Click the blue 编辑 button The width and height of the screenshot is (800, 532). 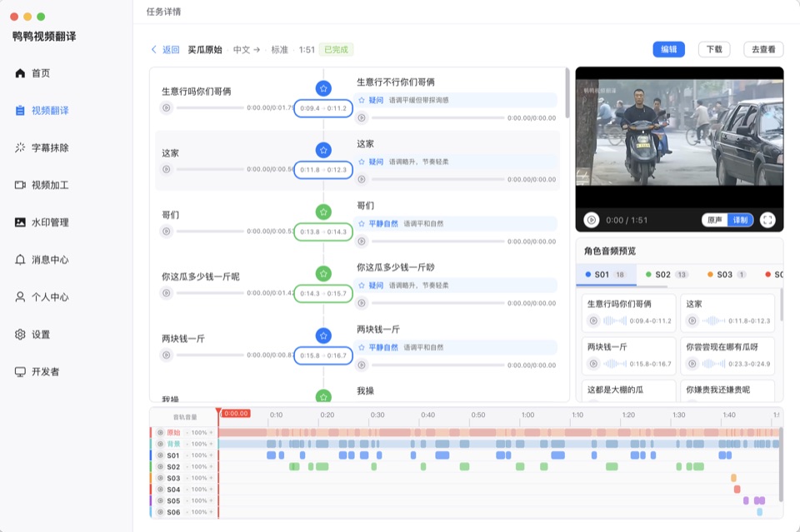click(x=668, y=49)
